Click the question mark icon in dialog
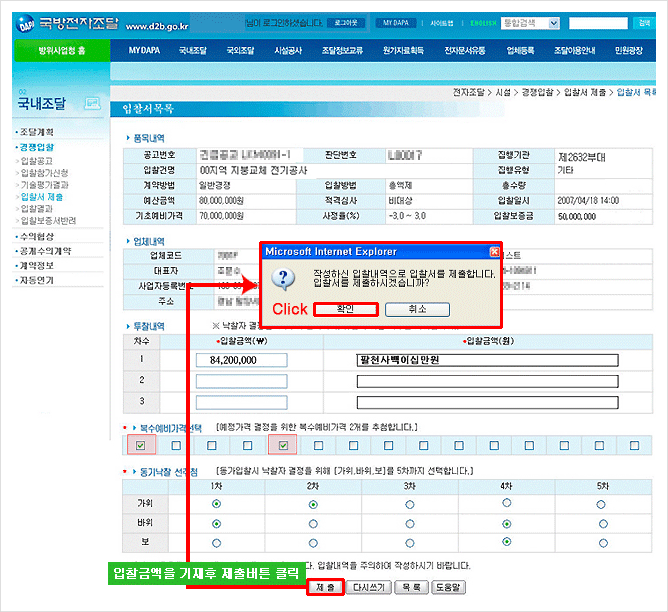This screenshot has width=668, height=612. tap(283, 277)
